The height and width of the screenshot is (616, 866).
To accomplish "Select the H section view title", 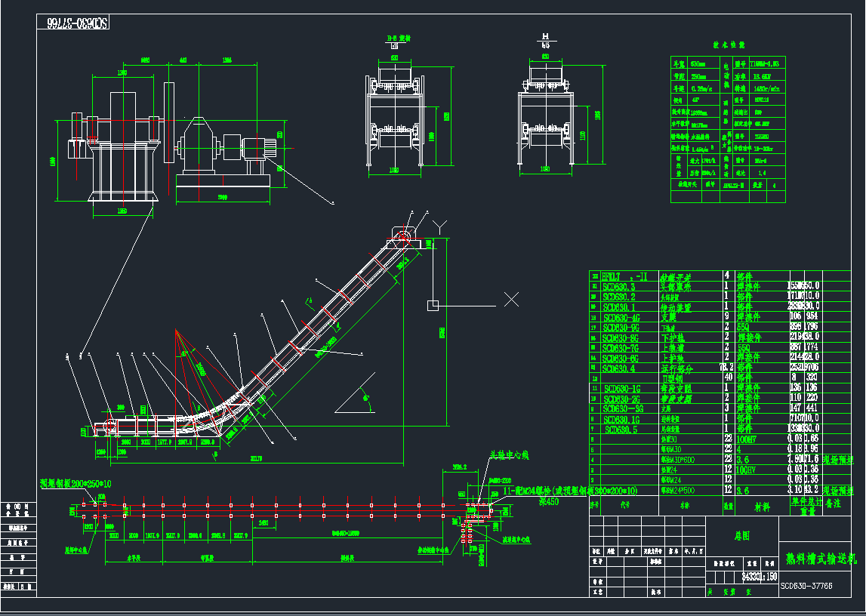I will coord(545,37).
